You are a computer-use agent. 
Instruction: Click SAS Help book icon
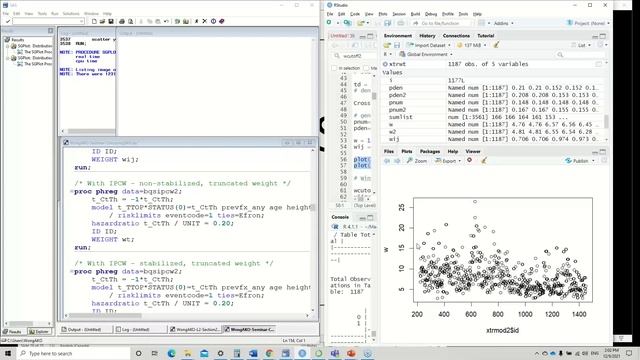222,21
